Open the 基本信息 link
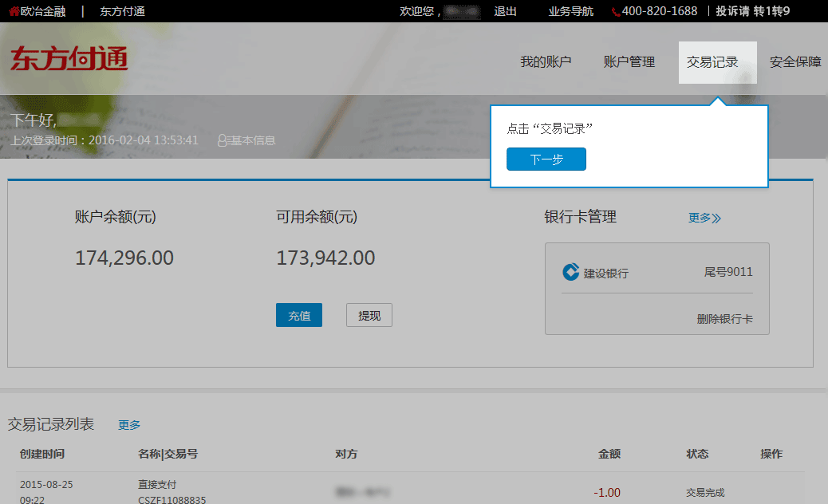The width and height of the screenshot is (828, 504). pos(252,140)
